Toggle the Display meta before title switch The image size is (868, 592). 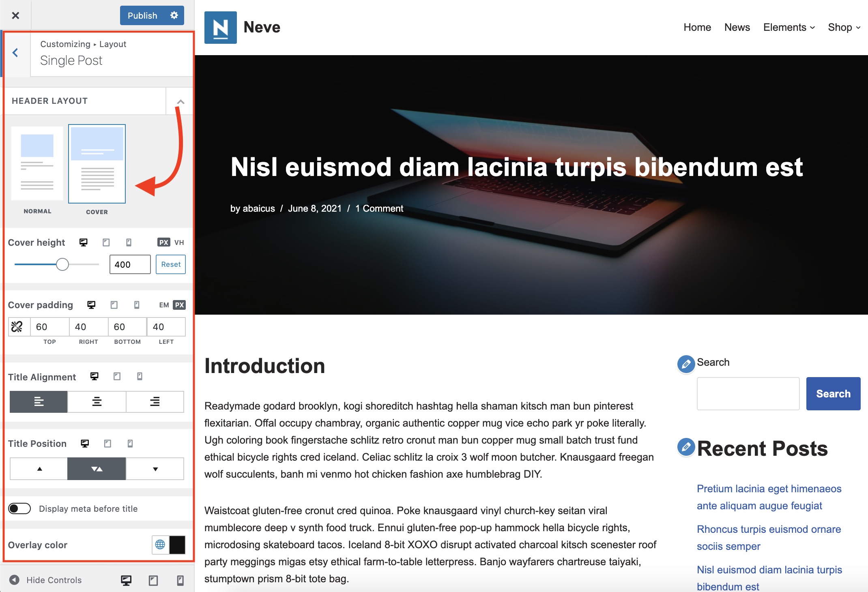[20, 508]
